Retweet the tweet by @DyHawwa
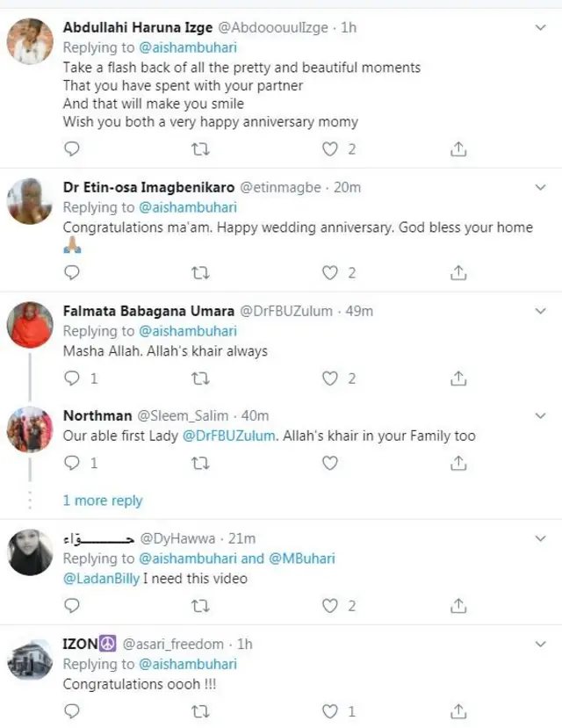Viewport: 562px width, 728px height. pos(201,605)
